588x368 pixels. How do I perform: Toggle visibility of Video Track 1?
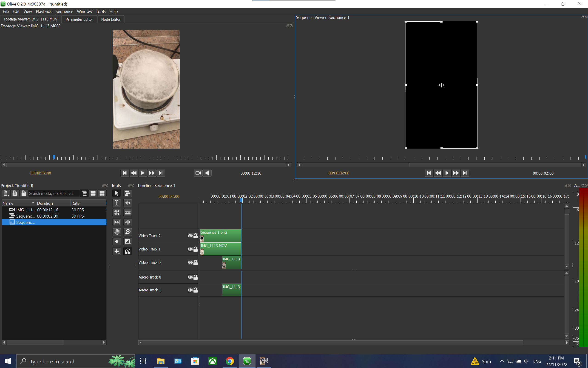coord(190,249)
